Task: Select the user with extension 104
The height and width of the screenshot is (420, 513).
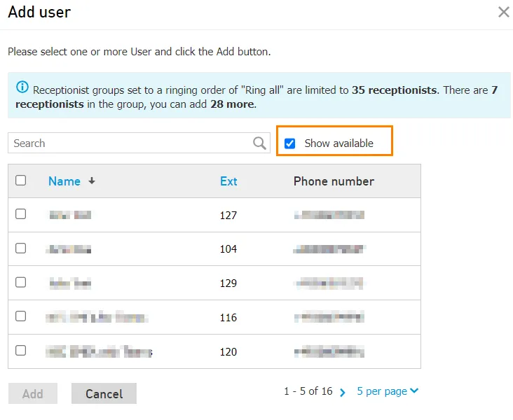Action: 20,248
